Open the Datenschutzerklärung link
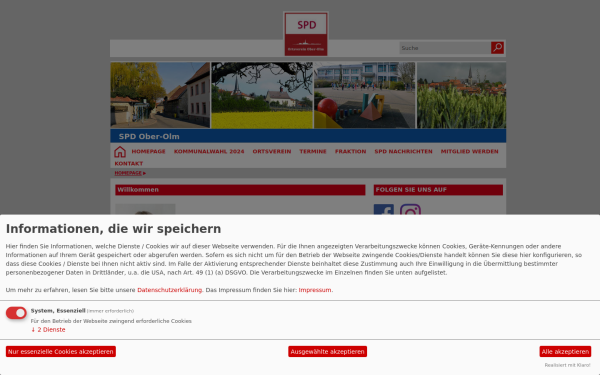The height and width of the screenshot is (375, 600). click(170, 290)
